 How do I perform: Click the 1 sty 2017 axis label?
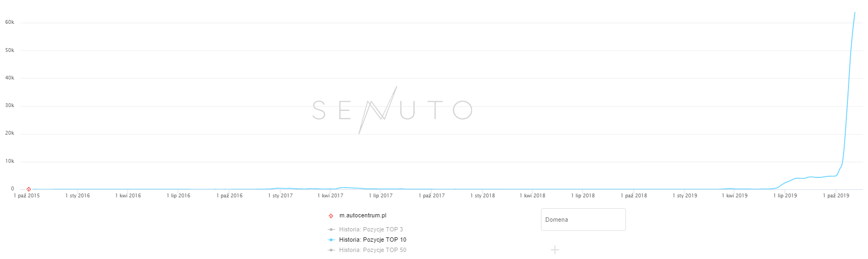pos(280,196)
